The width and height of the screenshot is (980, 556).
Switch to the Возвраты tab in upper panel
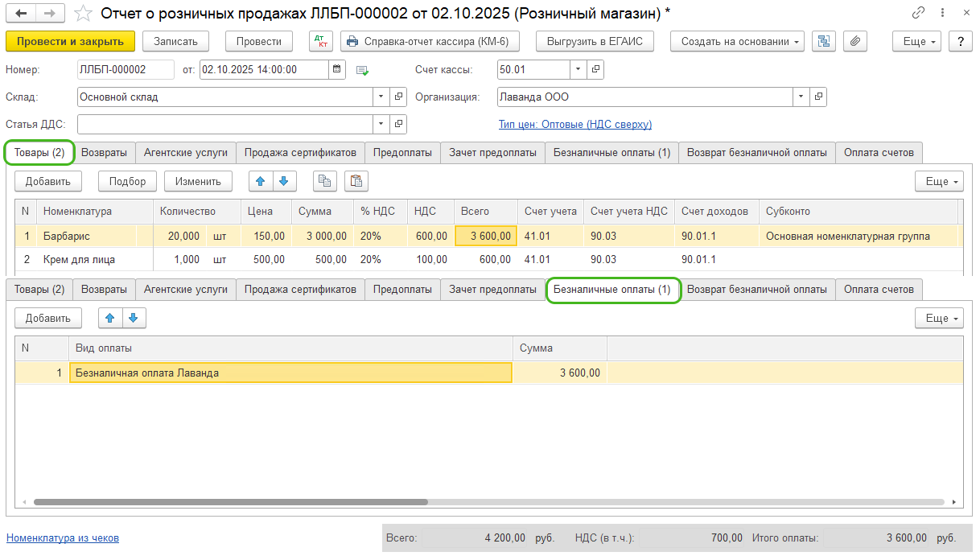coord(104,153)
